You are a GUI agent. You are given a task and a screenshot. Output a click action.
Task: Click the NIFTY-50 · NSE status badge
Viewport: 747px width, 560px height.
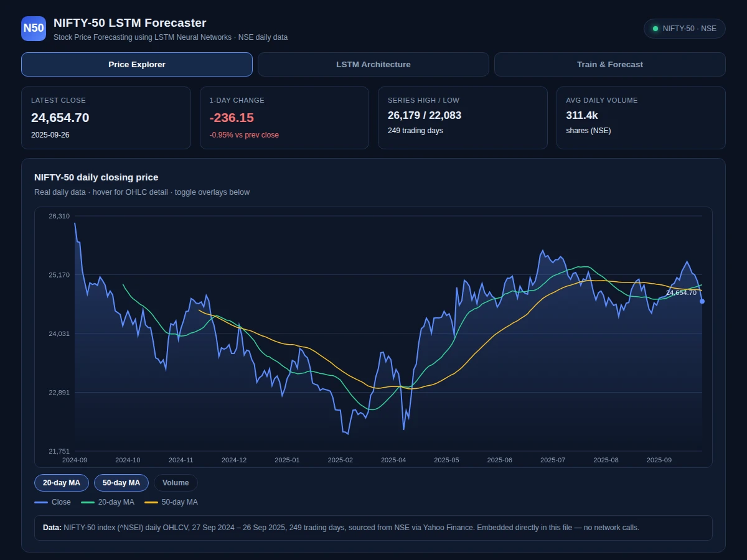[685, 29]
